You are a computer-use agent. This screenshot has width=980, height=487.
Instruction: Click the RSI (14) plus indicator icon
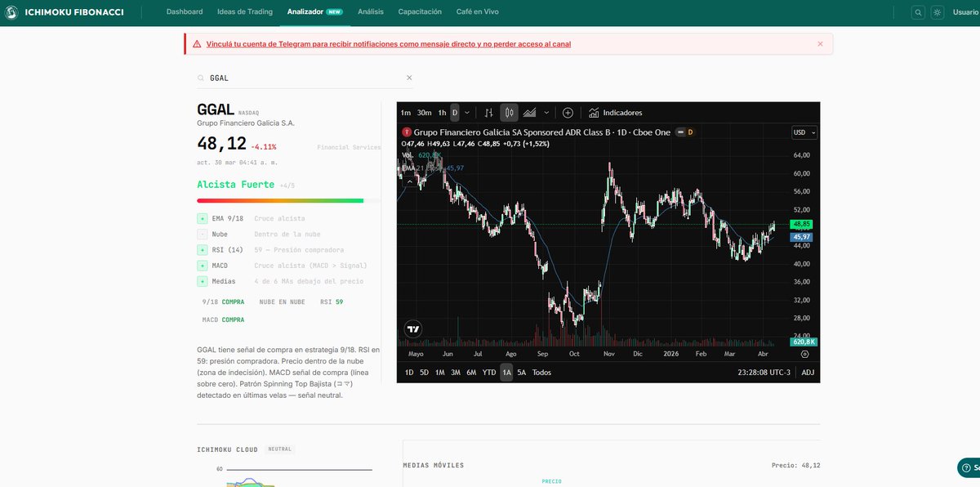pos(202,250)
